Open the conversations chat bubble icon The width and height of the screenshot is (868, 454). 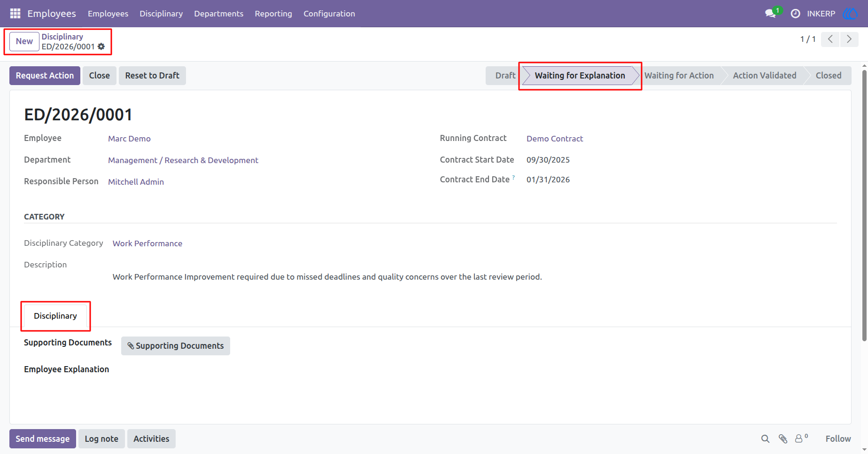(770, 14)
